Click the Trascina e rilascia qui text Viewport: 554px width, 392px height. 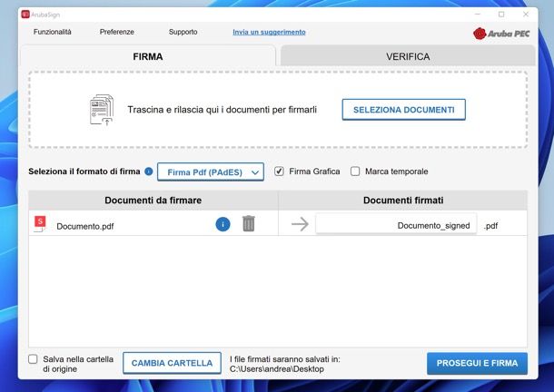coord(222,110)
